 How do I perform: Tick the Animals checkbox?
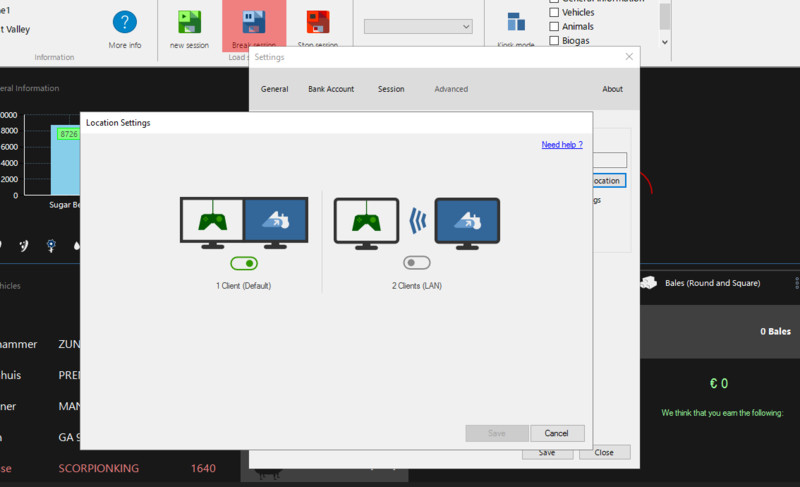(555, 28)
